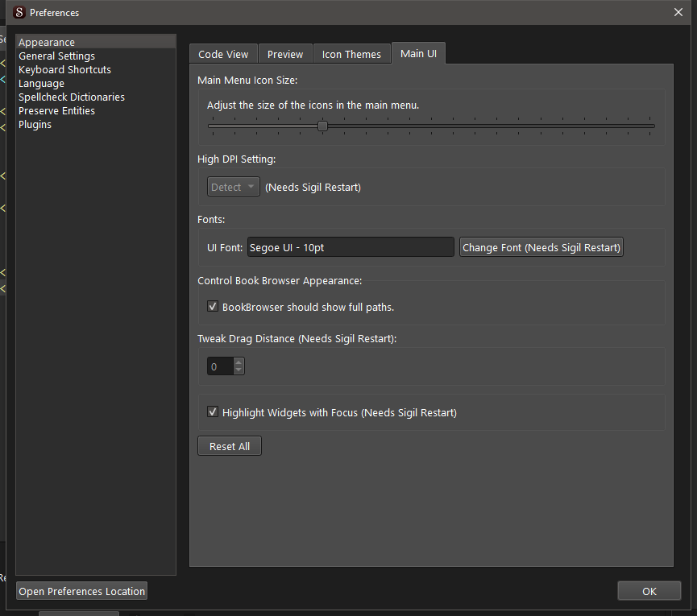The height and width of the screenshot is (616, 697).
Task: Open General Settings preferences page
Action: coord(96,56)
